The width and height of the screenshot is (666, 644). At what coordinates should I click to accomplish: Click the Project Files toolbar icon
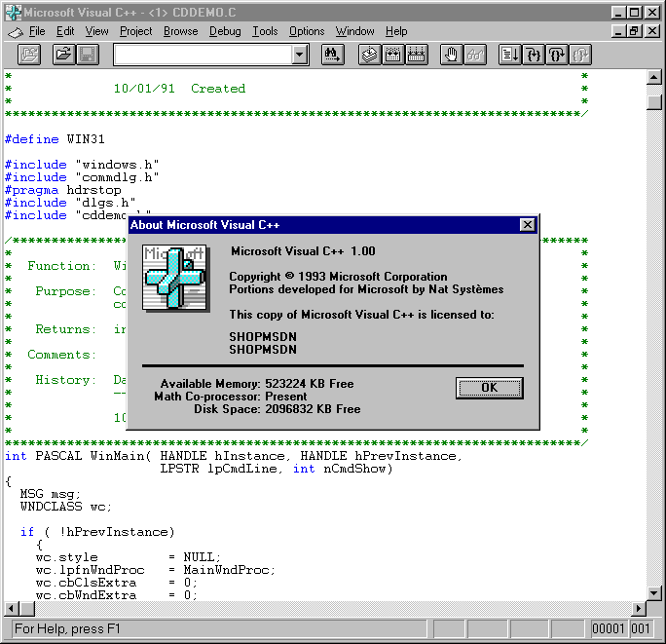click(x=29, y=55)
